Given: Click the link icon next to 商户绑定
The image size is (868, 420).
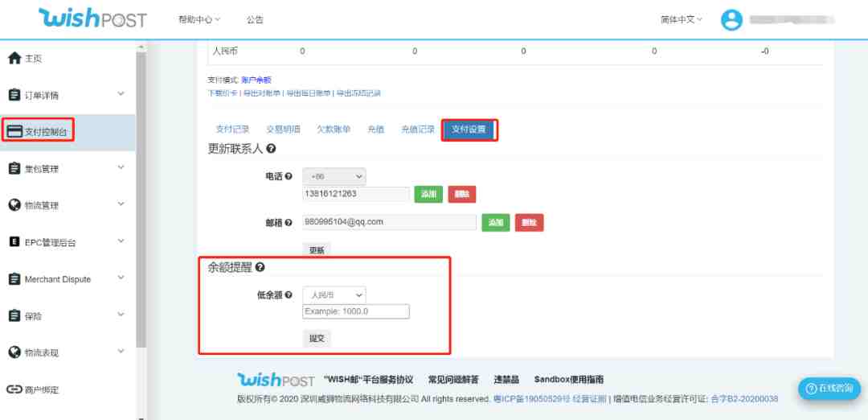Looking at the screenshot, I should coord(14,389).
